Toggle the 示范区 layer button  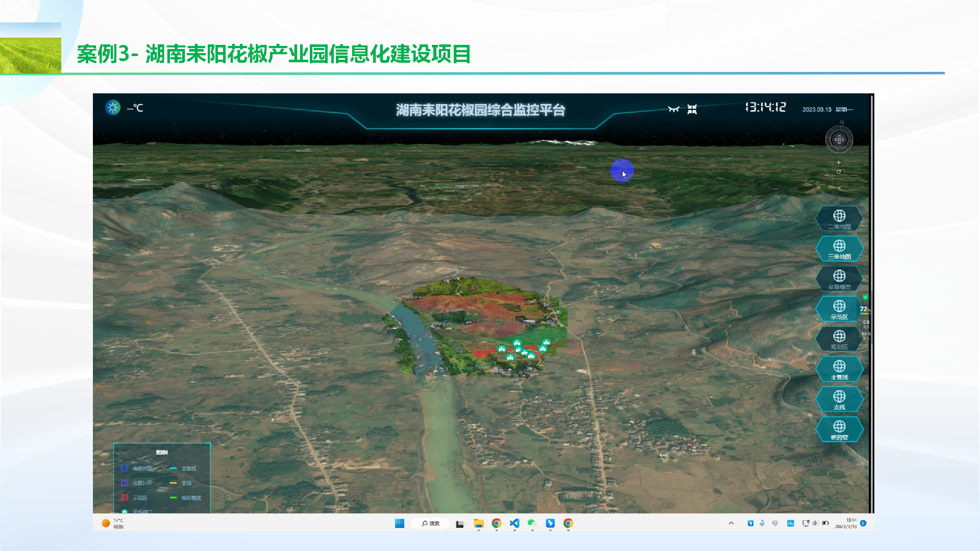coord(839,309)
